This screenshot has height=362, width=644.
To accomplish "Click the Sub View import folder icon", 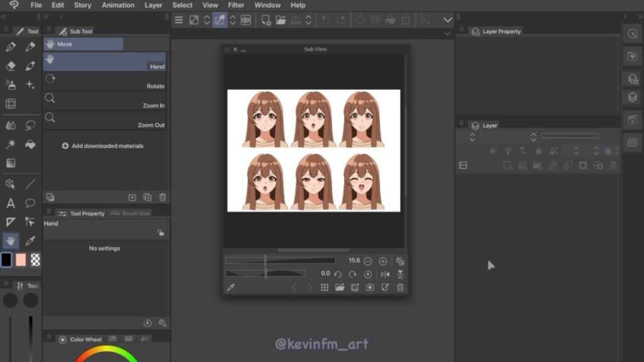I will click(x=340, y=287).
